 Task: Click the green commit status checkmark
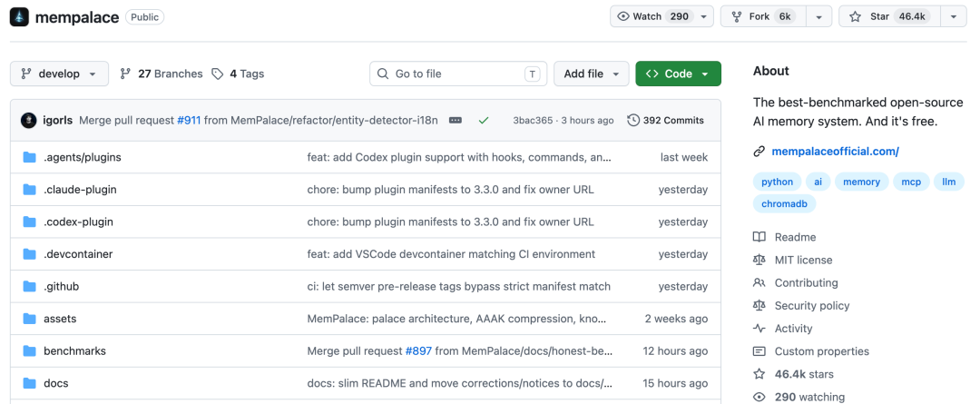(x=484, y=120)
